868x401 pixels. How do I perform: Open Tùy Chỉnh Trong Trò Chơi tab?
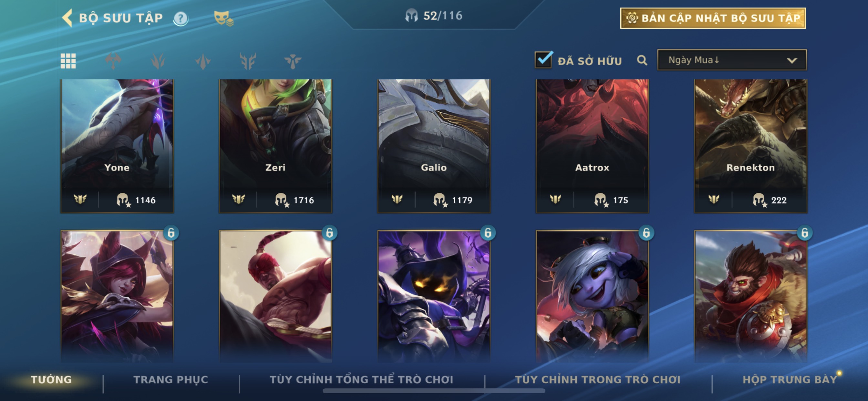[598, 379]
